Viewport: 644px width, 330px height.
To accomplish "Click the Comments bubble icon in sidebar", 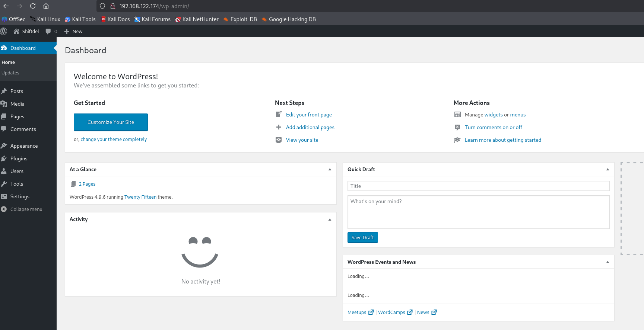I will pyautogui.click(x=4, y=129).
